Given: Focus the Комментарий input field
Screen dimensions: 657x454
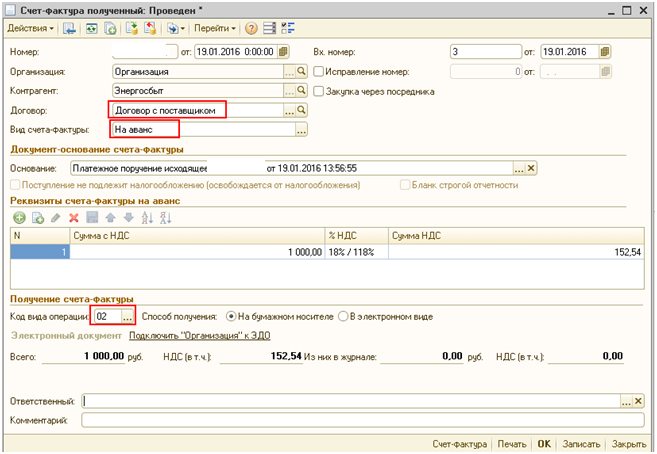Looking at the screenshot, I should (x=363, y=420).
